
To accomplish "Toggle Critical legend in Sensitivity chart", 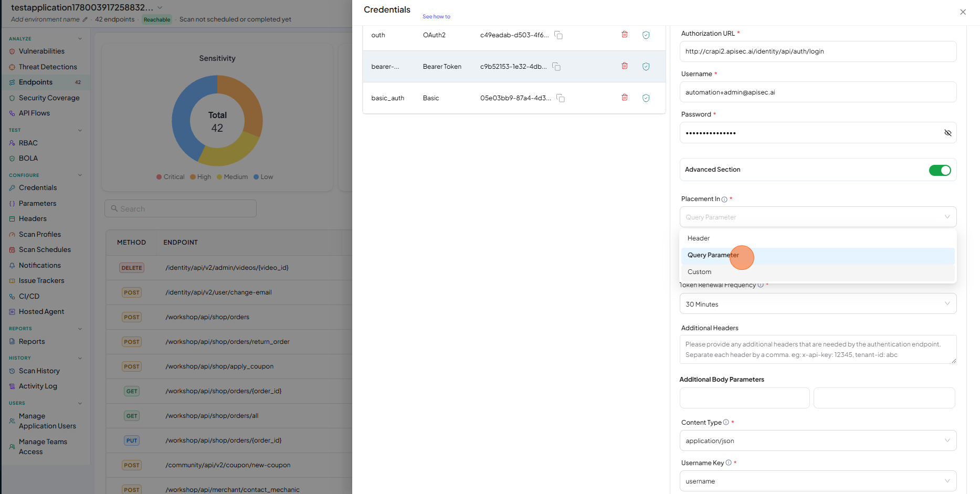I will [x=170, y=177].
